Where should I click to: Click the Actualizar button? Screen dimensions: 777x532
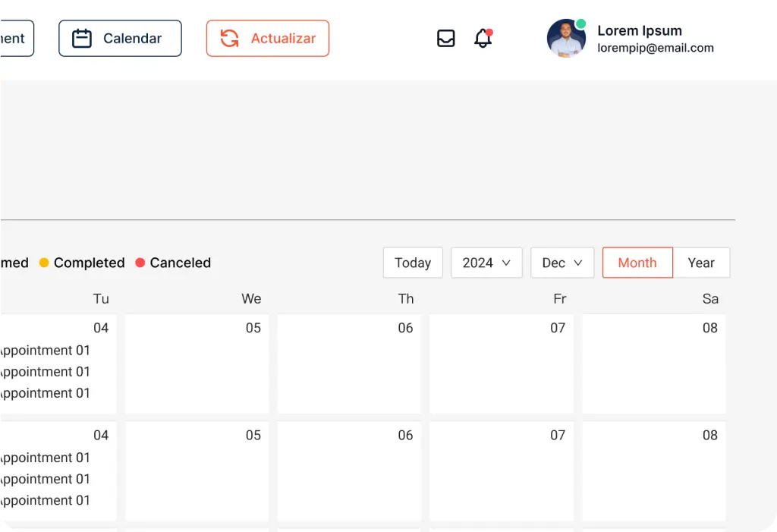[268, 38]
